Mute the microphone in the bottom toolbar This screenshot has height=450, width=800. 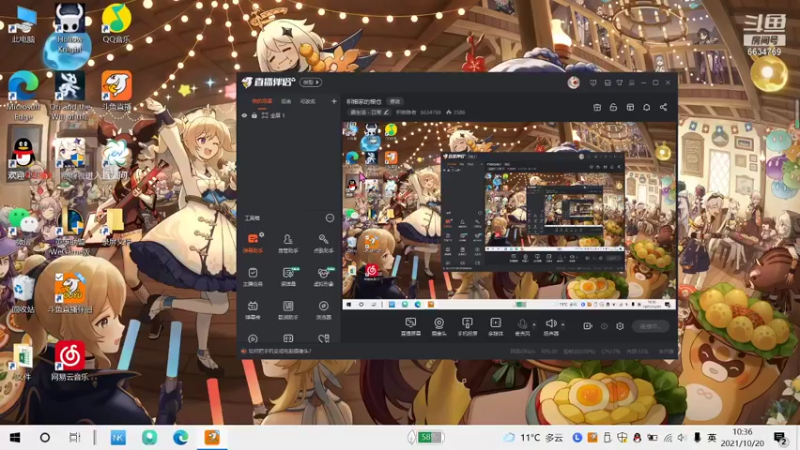tap(522, 327)
